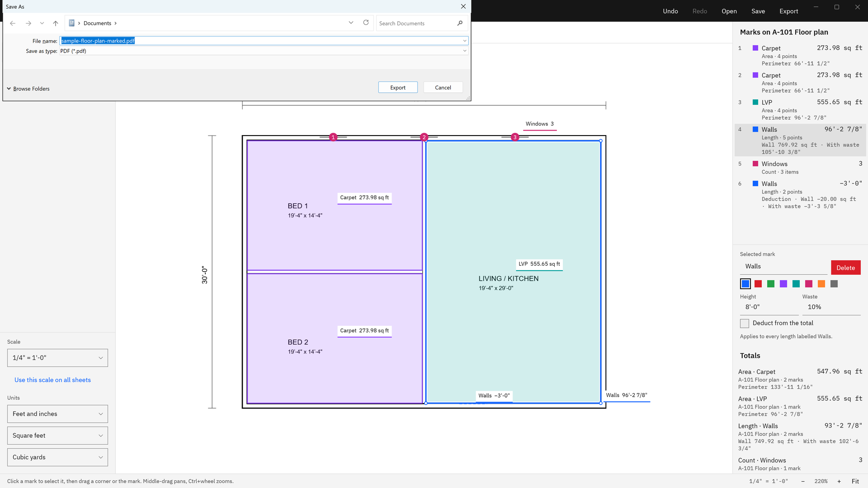The width and height of the screenshot is (868, 488).
Task: Open Cubic yards units dropdown
Action: click(57, 457)
